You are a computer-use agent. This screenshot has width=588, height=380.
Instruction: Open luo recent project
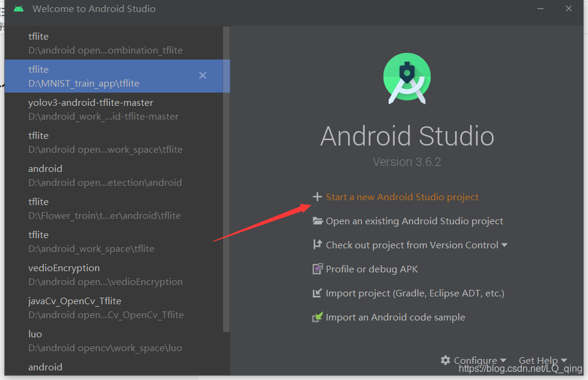tap(114, 340)
